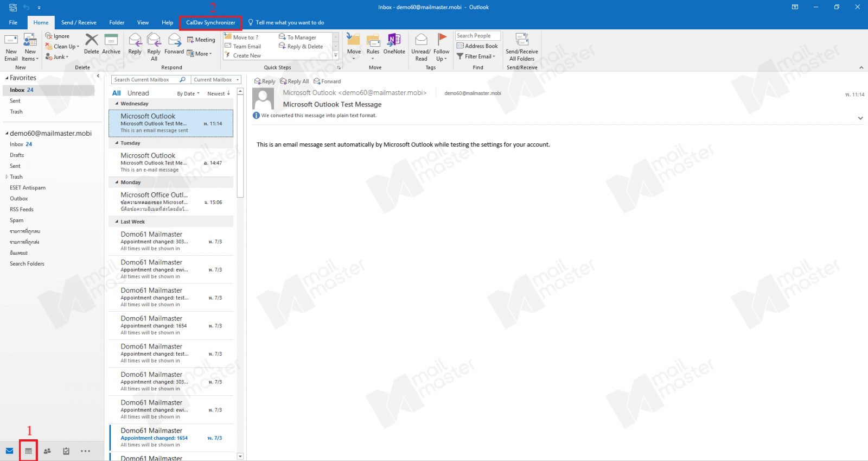Click the Ignore conversation button

coord(57,36)
